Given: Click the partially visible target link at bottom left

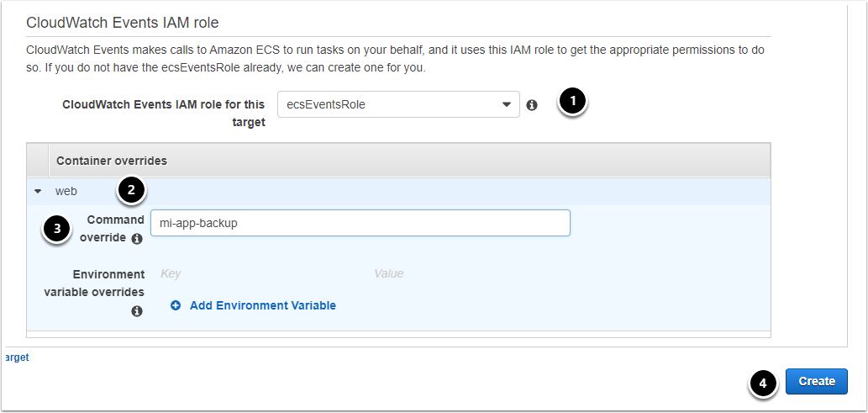Looking at the screenshot, I should 16,357.
